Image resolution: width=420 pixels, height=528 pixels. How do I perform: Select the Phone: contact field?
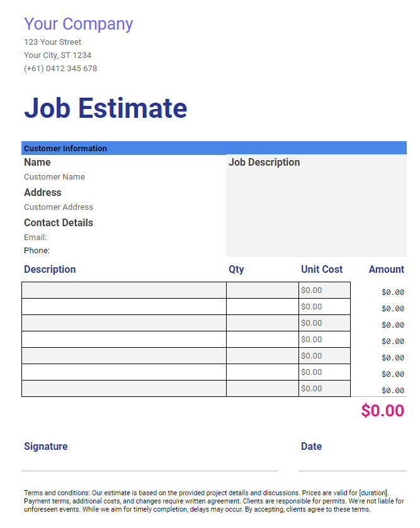point(37,251)
